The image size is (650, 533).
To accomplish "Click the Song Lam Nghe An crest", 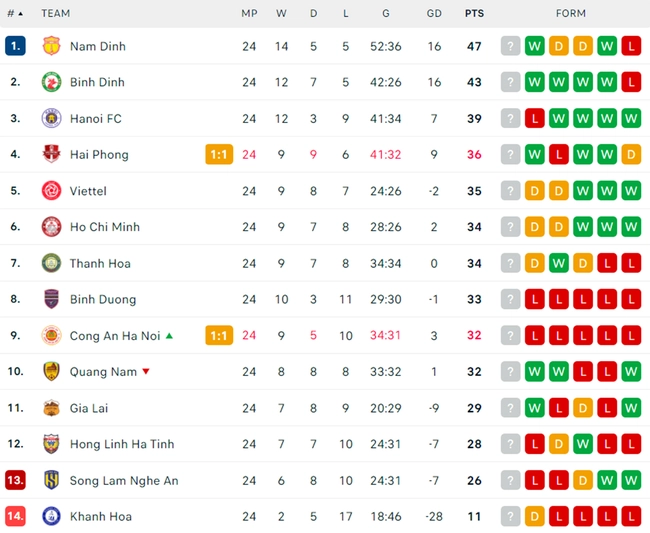I will [51, 480].
